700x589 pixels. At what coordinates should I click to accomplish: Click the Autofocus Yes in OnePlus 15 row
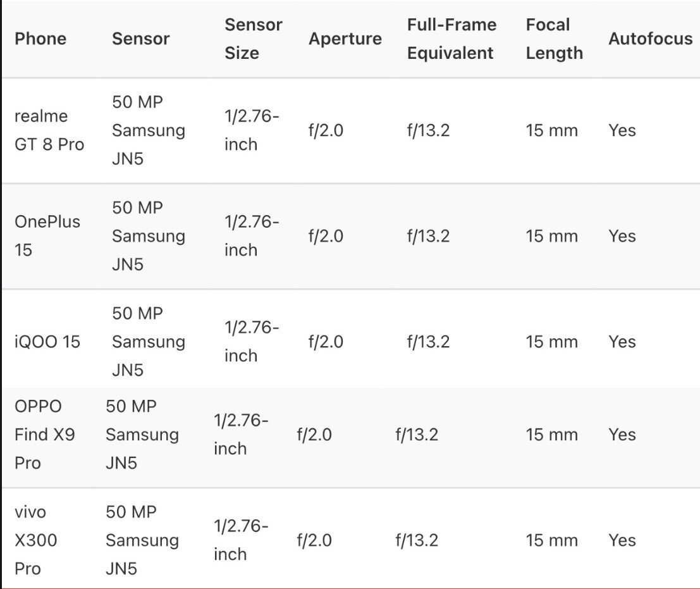tap(622, 236)
